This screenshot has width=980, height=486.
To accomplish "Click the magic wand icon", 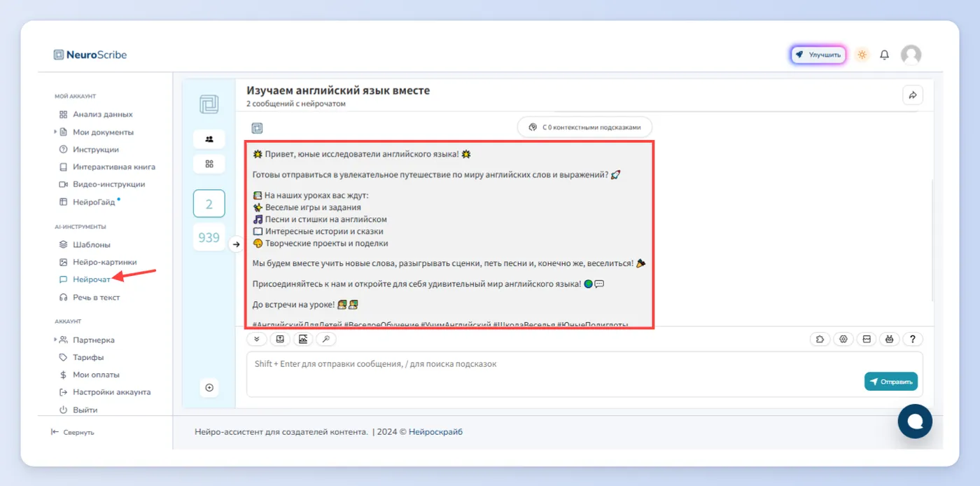I will pyautogui.click(x=326, y=339).
